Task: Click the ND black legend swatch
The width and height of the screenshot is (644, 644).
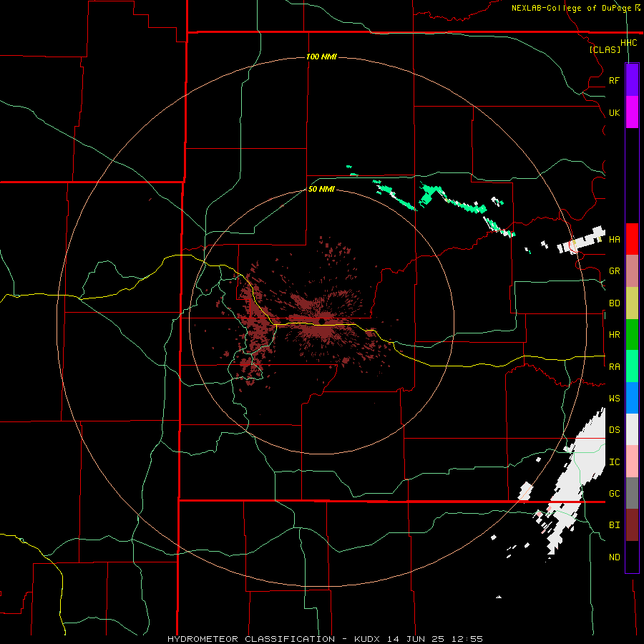Action: click(x=632, y=557)
